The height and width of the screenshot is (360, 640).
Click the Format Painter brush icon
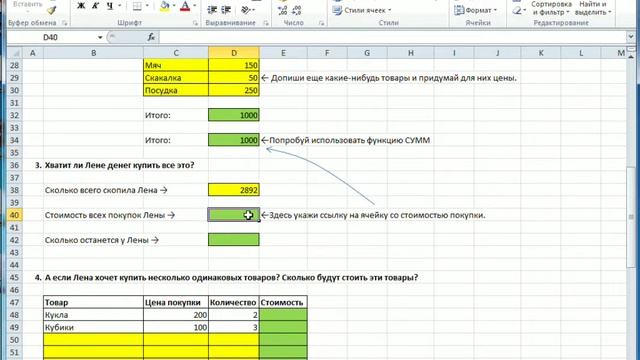coord(52,11)
